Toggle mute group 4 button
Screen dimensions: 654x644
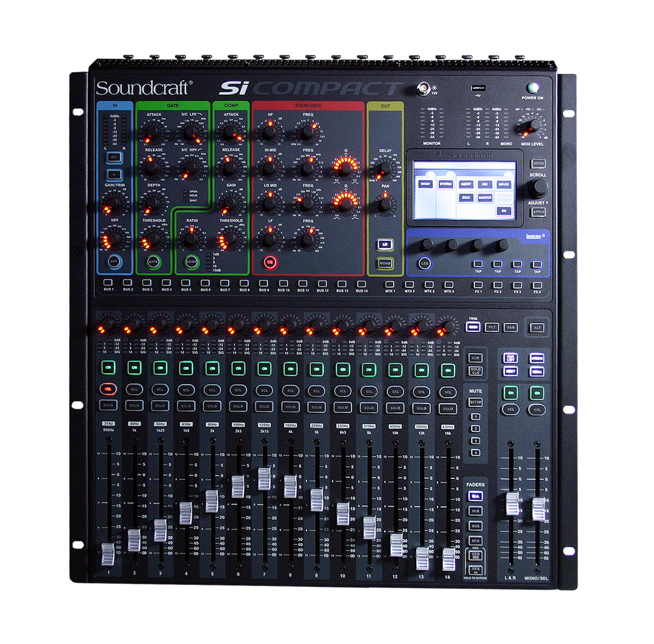pyautogui.click(x=475, y=452)
